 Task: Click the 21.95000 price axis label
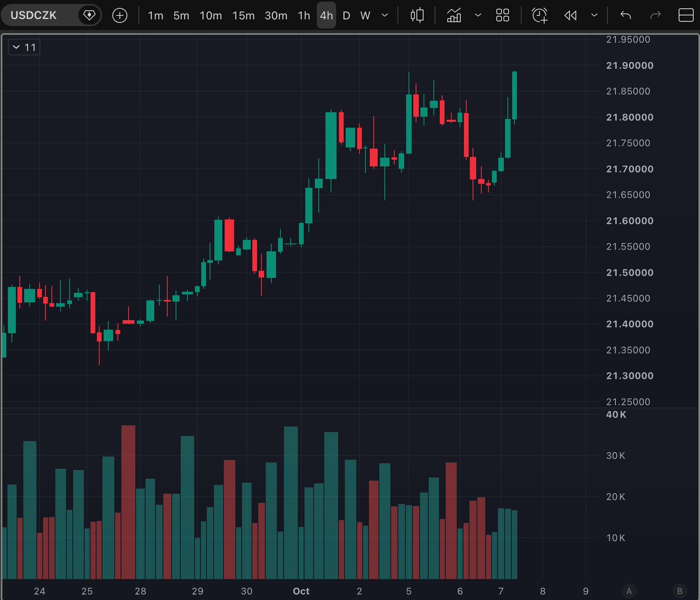629,40
